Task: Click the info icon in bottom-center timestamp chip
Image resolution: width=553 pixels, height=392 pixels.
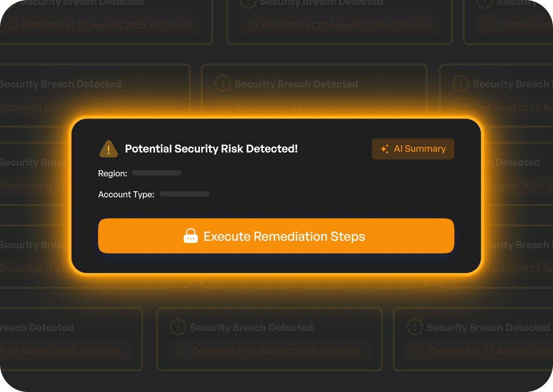Action: pos(182,351)
